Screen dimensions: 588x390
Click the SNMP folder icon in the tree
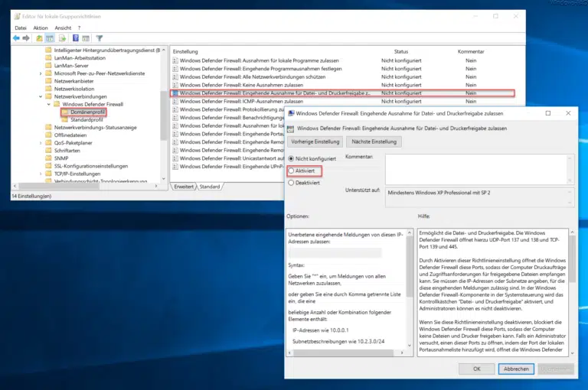pyautogui.click(x=48, y=158)
